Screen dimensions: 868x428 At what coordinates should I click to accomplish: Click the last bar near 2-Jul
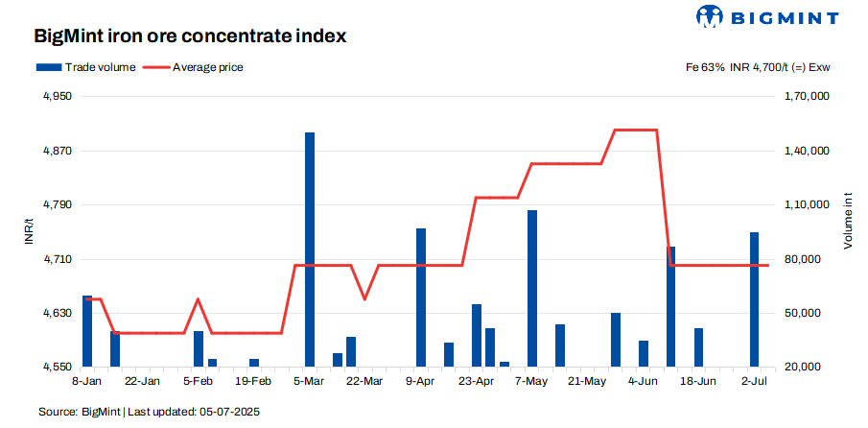coord(755,299)
